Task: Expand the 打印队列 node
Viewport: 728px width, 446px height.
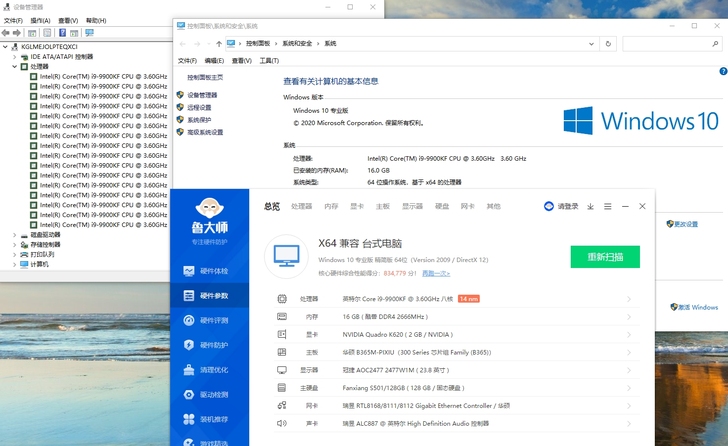Action: pyautogui.click(x=14, y=255)
